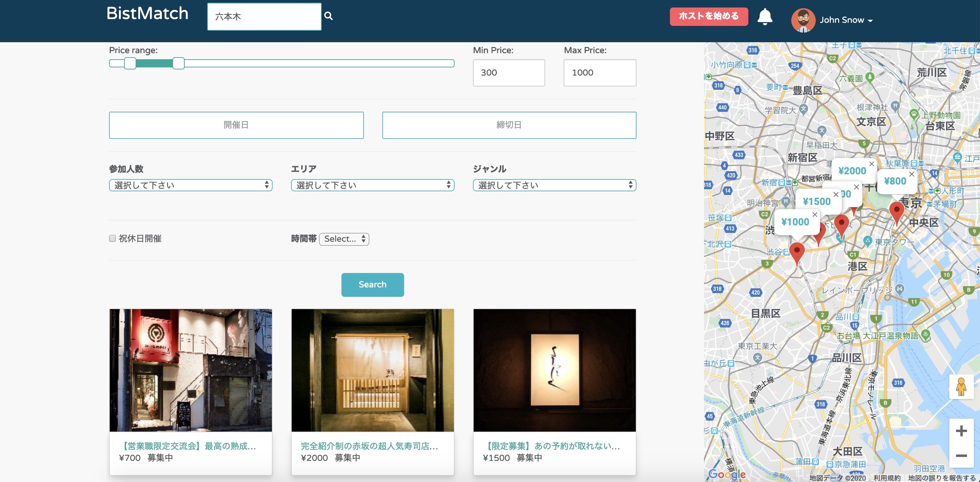Screen dimensions: 980x482
Task: Click the search magnifier icon
Action: click(328, 16)
